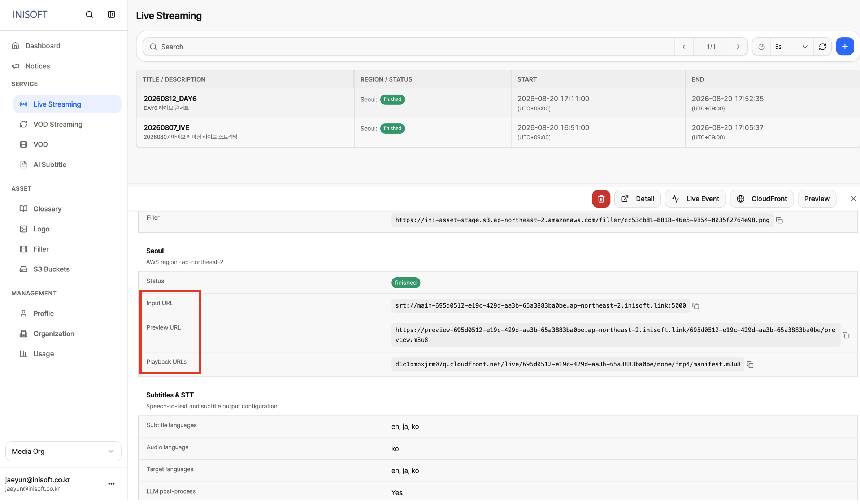Viewport: 860px width, 504px height.
Task: Copy the Filler URL with the copy icon
Action: coord(779,220)
